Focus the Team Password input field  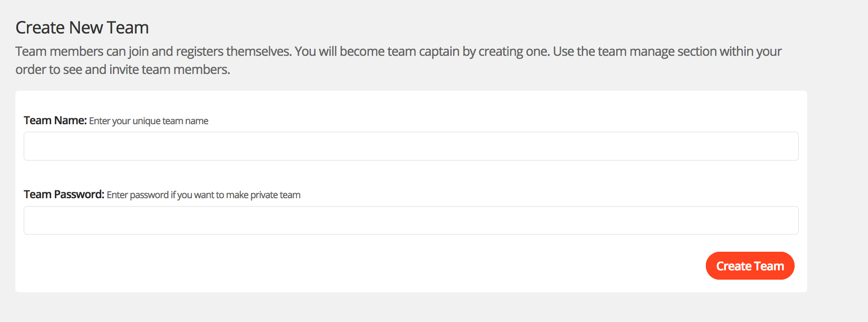(411, 221)
